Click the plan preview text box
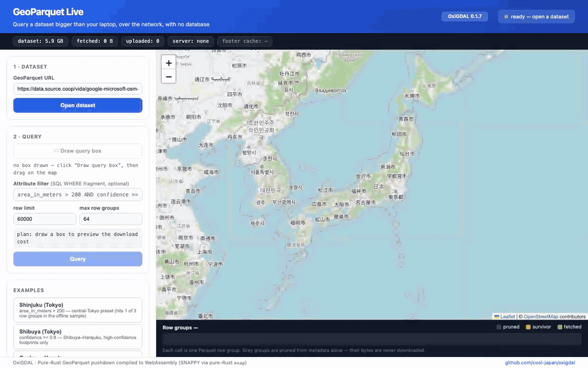Viewport: 588px width, 368px height. coord(78,238)
